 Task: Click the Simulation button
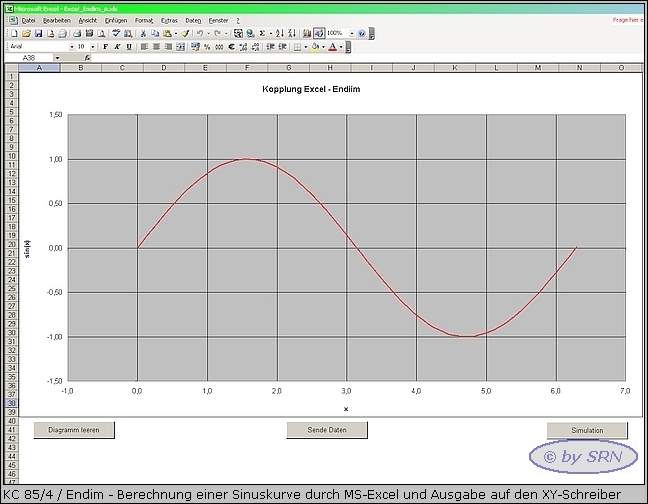pyautogui.click(x=587, y=430)
